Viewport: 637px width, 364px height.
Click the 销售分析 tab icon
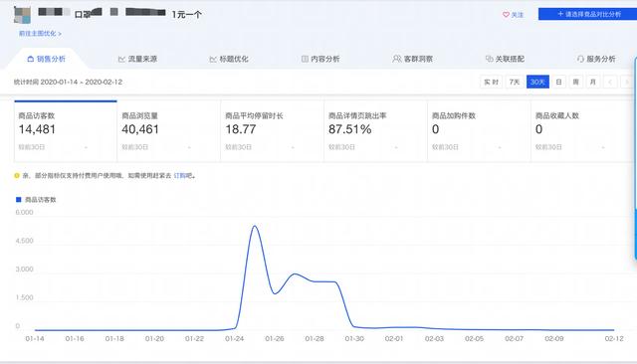(31, 59)
